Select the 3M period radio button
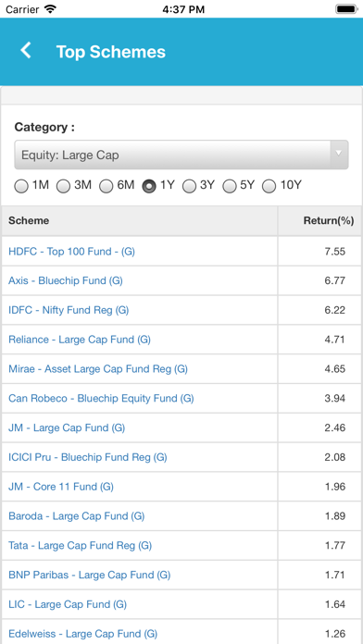Viewport: 363px width, 644px height. point(63,187)
